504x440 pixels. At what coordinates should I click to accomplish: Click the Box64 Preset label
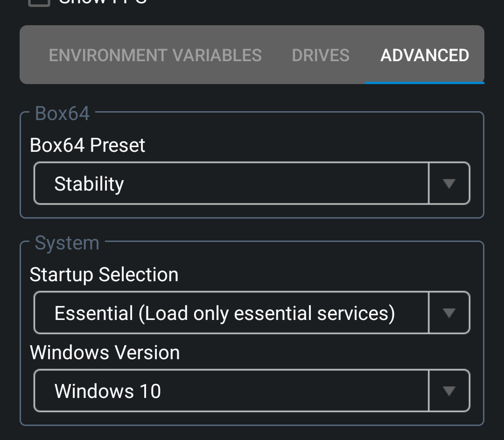pos(87,145)
